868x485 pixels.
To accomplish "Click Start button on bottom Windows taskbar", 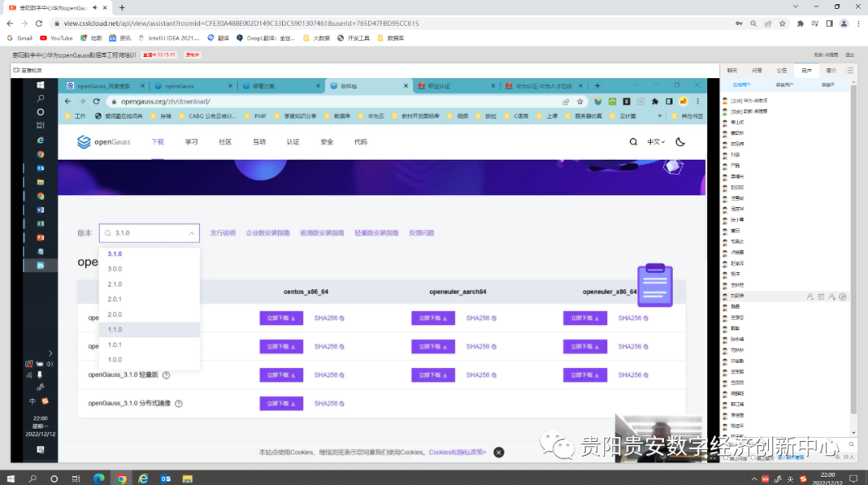I will tap(10, 479).
